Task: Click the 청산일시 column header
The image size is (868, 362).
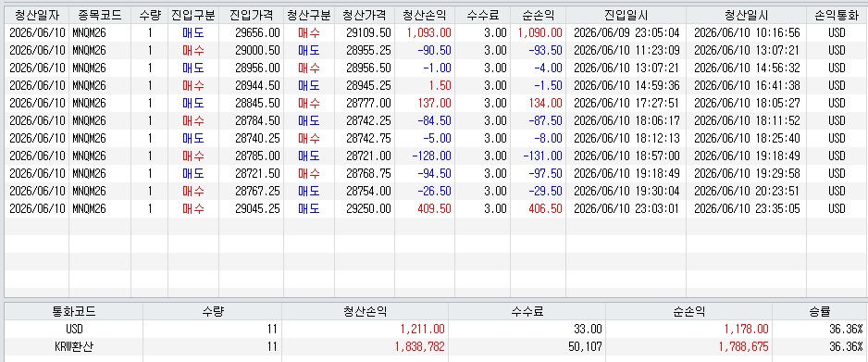Action: 746,15
